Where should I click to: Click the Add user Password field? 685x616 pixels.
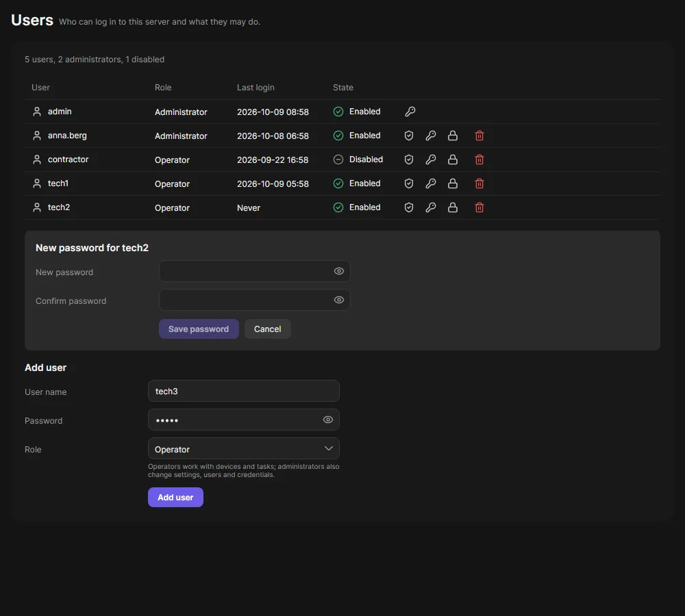(x=243, y=420)
